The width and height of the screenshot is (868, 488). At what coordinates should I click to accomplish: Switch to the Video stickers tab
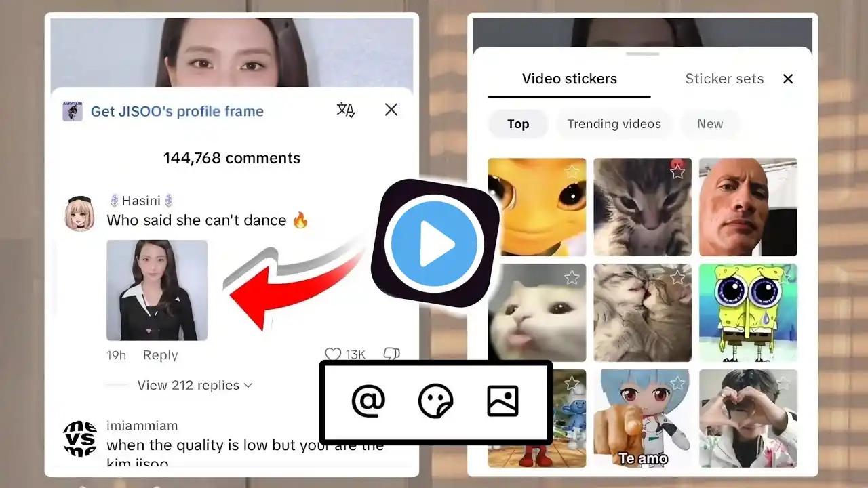pyautogui.click(x=570, y=79)
